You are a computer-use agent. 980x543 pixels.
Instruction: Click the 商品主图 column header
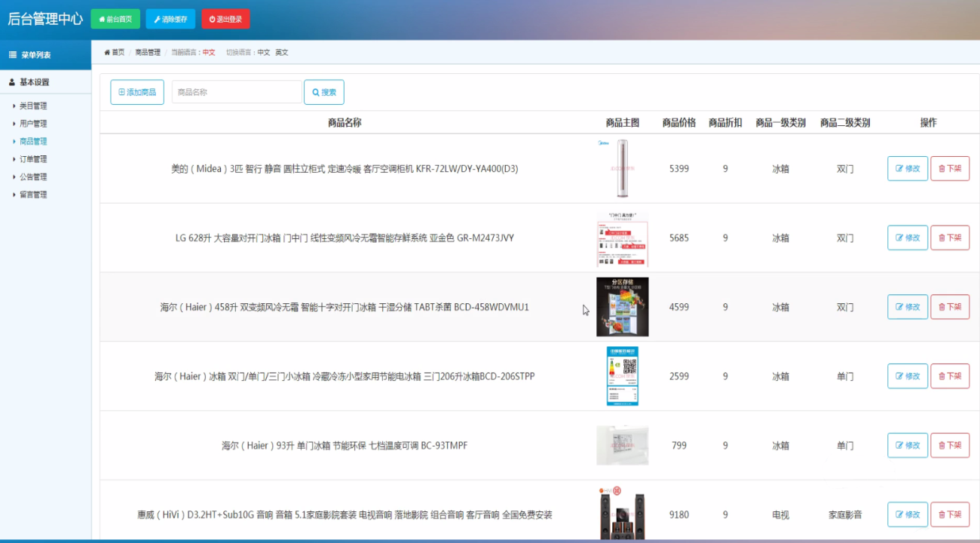(x=622, y=123)
